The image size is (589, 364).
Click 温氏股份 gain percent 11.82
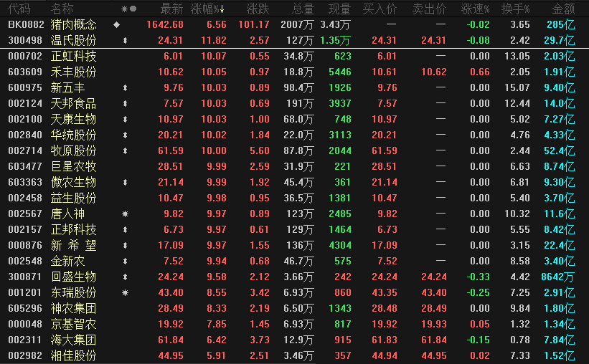pos(214,41)
